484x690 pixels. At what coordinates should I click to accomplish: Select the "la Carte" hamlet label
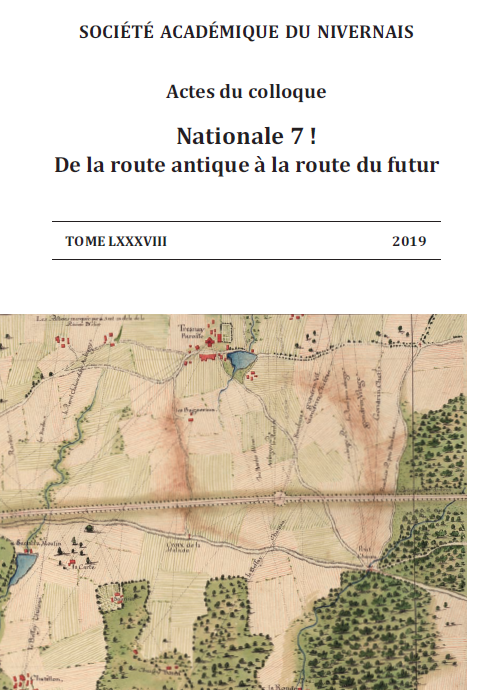coord(84,567)
